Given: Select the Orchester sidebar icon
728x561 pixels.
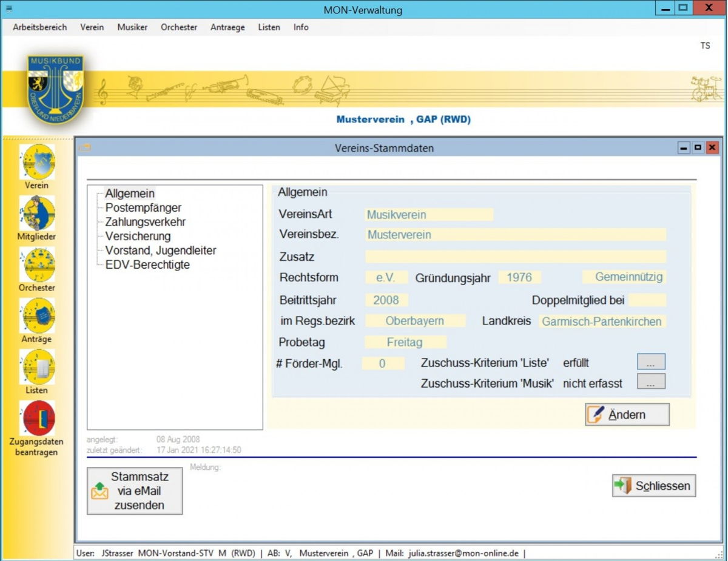Looking at the screenshot, I should [x=37, y=266].
